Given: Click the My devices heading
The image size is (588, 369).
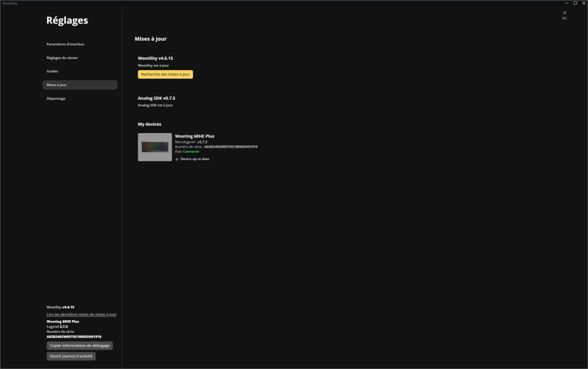Looking at the screenshot, I should tap(150, 125).
